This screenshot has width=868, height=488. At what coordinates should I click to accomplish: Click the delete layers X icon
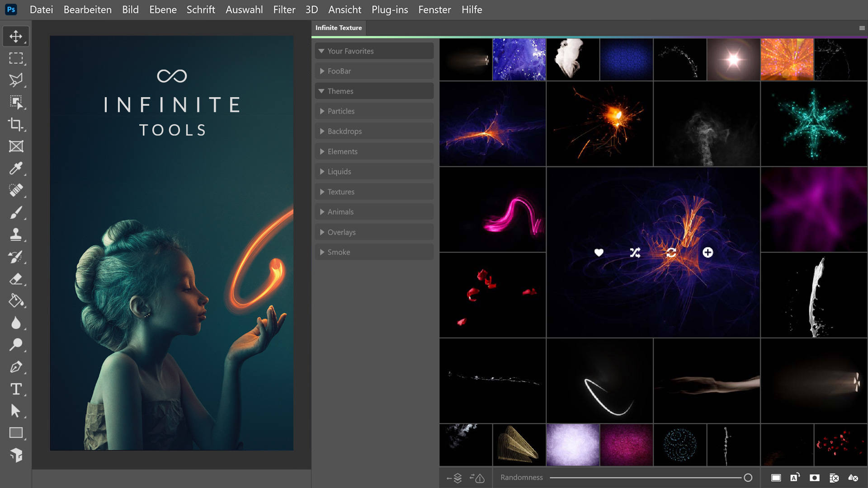(834, 478)
